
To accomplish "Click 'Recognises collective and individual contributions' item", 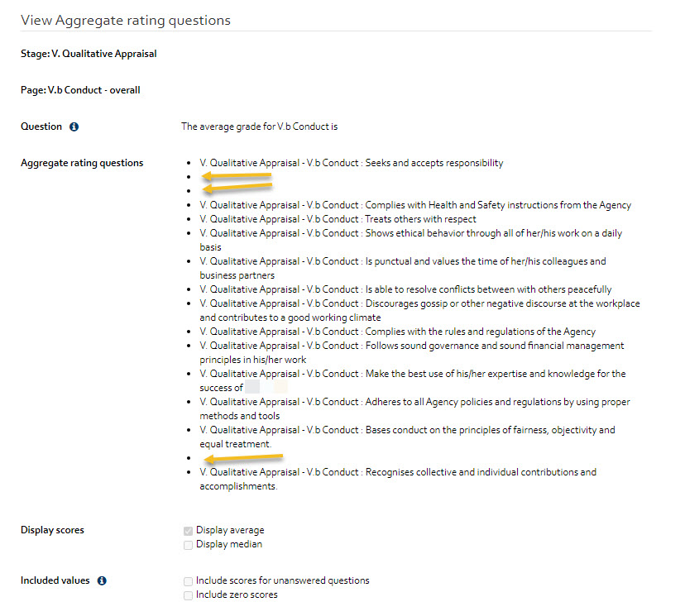I will click(x=398, y=479).
